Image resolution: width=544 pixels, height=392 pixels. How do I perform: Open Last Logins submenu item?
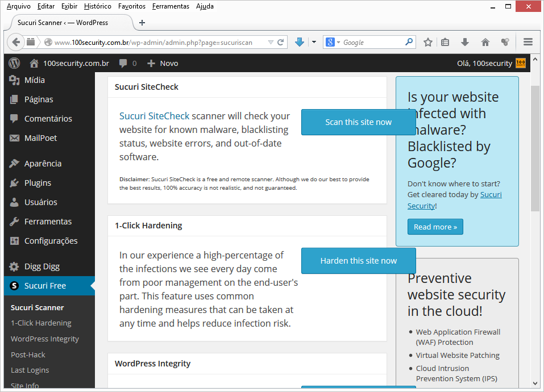pyautogui.click(x=30, y=370)
